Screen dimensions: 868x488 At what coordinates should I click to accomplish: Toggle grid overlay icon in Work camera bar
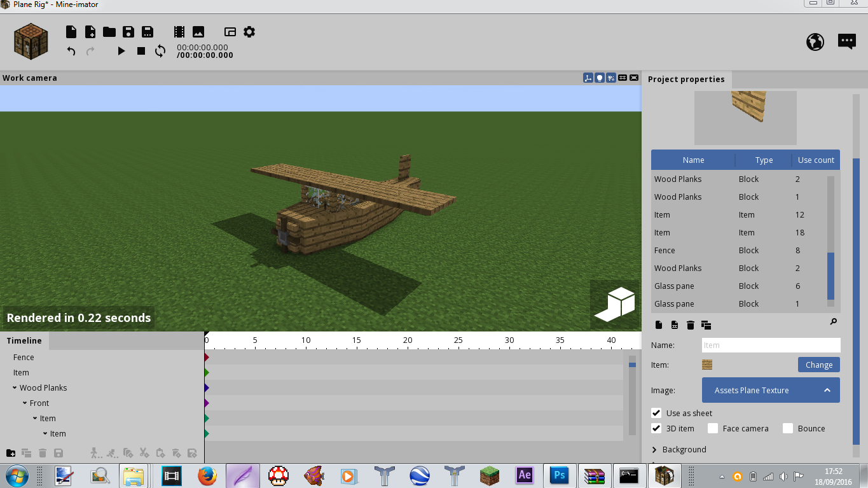point(623,78)
